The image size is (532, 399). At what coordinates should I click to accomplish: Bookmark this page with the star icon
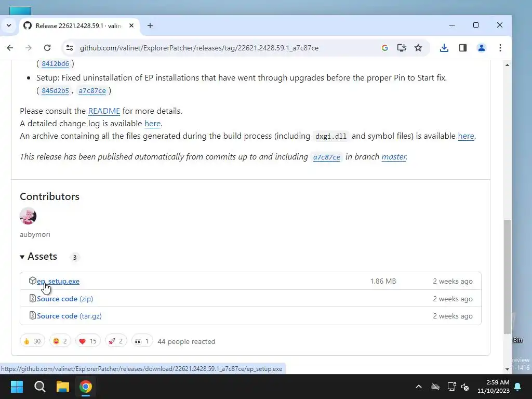(418, 48)
